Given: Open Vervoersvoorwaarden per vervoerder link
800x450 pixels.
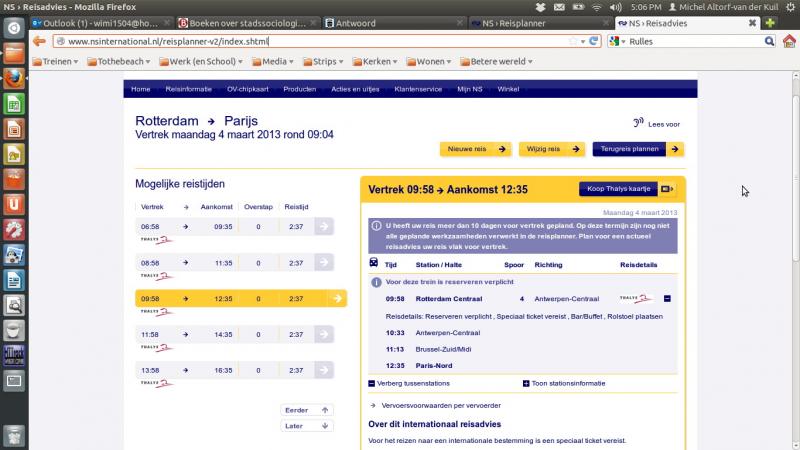Looking at the screenshot, I should [441, 406].
